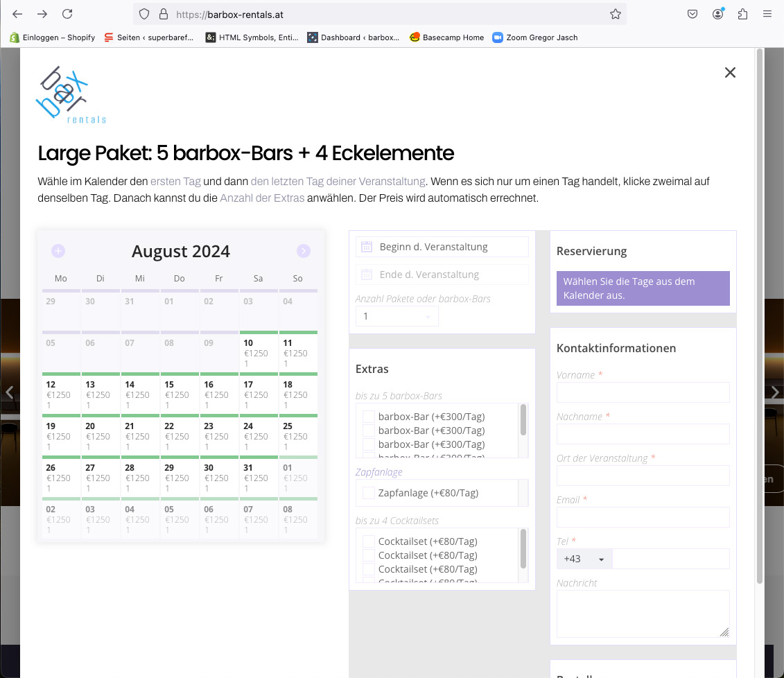Viewport: 784px width, 678px height.
Task: Click the address bar URL
Action: click(229, 15)
